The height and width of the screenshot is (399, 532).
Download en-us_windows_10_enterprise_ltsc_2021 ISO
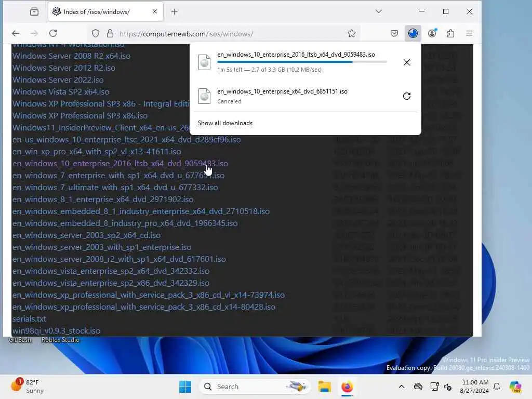(x=127, y=139)
